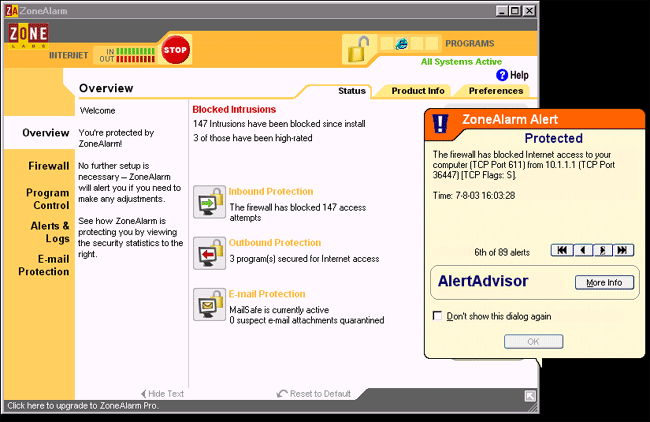Click the Blocked Intrusions heading

pos(234,109)
